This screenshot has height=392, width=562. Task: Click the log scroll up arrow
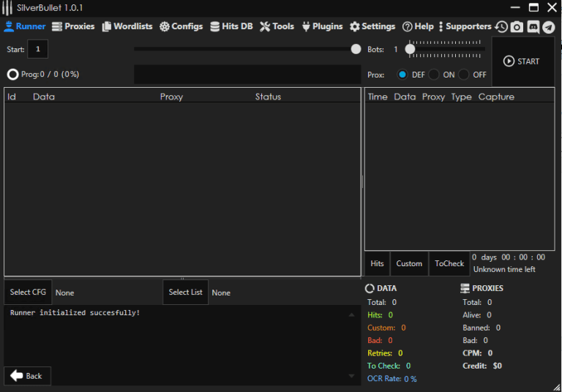[351, 315]
